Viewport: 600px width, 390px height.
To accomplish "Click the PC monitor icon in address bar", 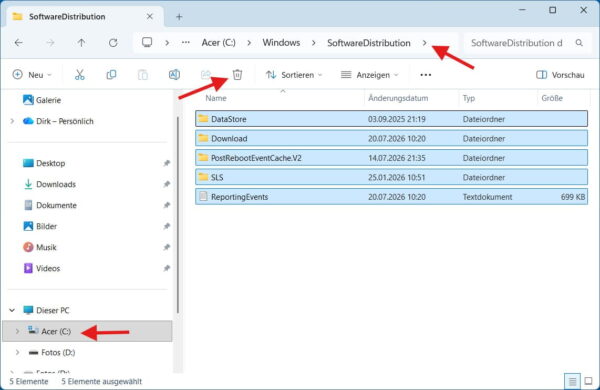I will pos(147,42).
